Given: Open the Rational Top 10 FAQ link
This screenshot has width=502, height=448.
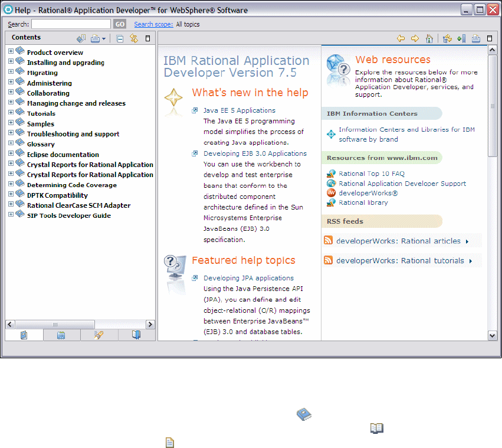Looking at the screenshot, I should tap(372, 174).
